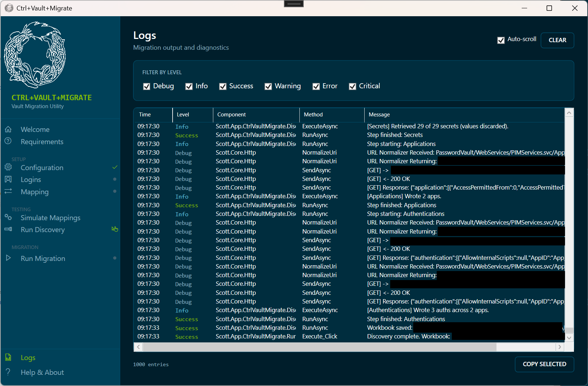Minimize the Ctrl+Vault+Migrate window
Viewport: 588px width, 386px height.
coord(524,8)
